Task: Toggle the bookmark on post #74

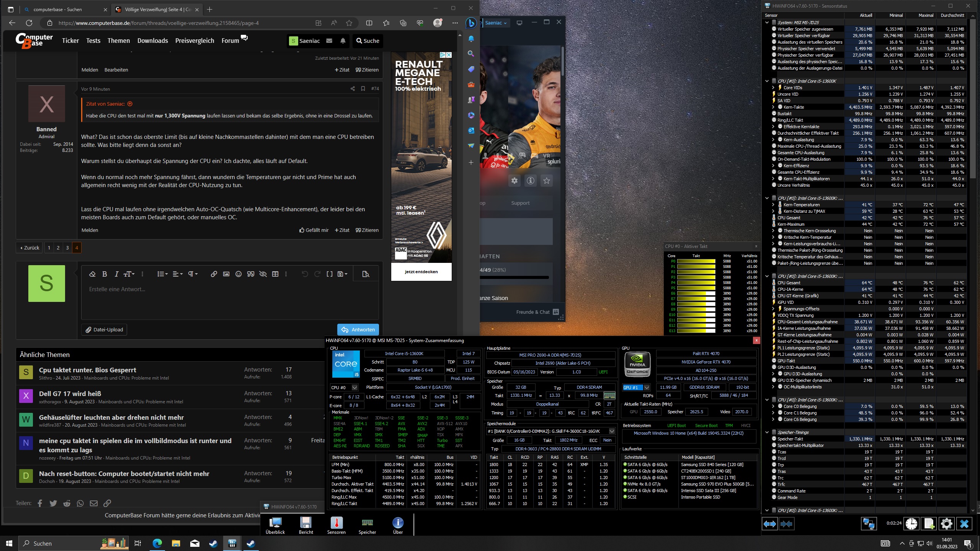Action: (x=363, y=89)
